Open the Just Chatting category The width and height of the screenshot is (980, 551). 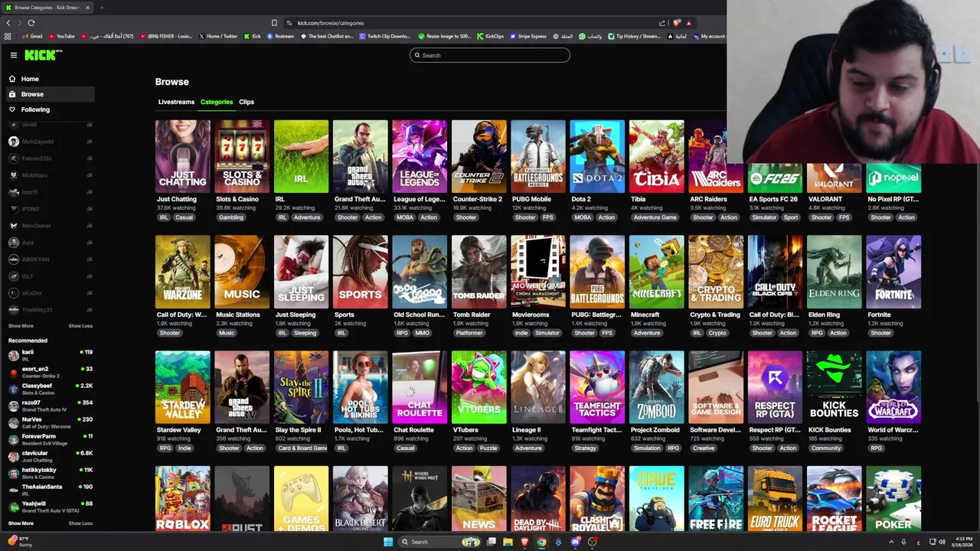point(182,156)
